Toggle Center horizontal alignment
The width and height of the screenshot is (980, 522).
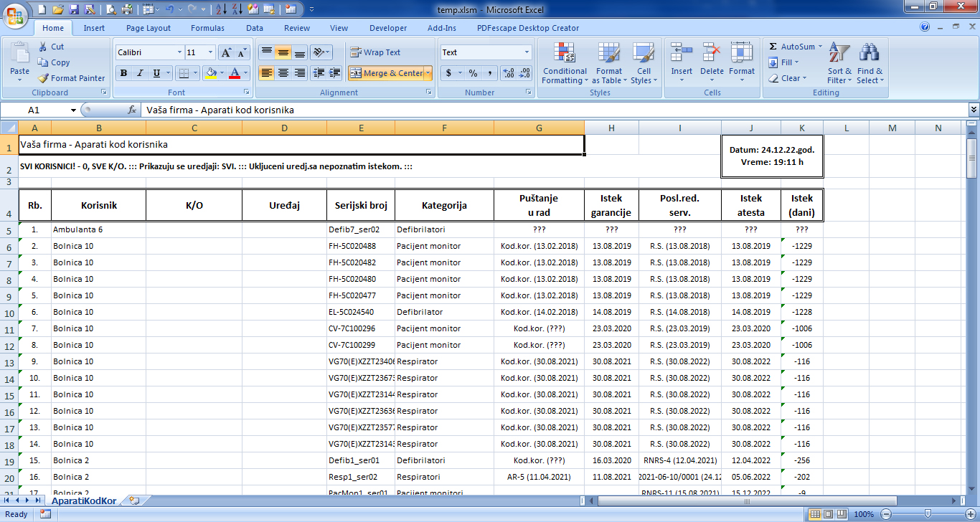click(x=283, y=73)
